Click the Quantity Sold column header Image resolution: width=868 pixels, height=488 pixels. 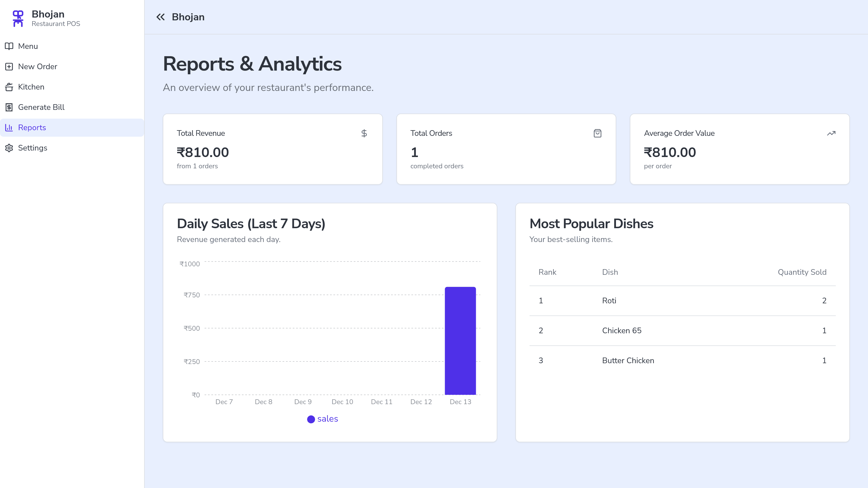[x=802, y=272]
